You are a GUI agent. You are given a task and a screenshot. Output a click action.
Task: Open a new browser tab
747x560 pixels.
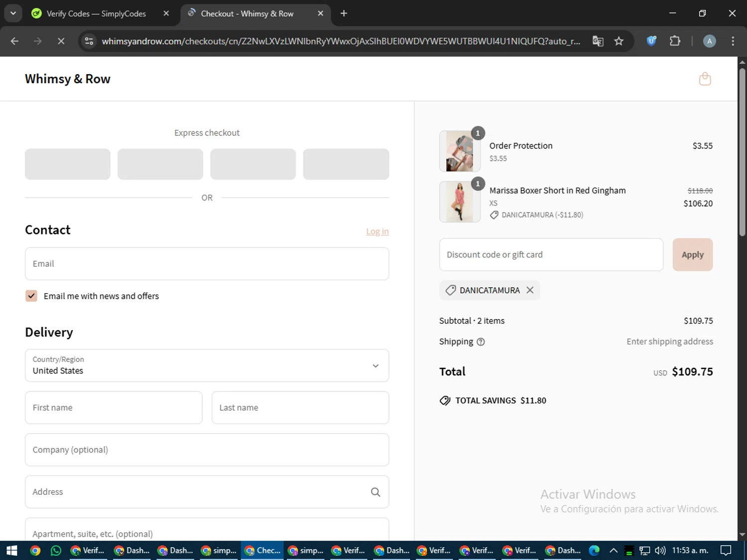[x=344, y=13]
